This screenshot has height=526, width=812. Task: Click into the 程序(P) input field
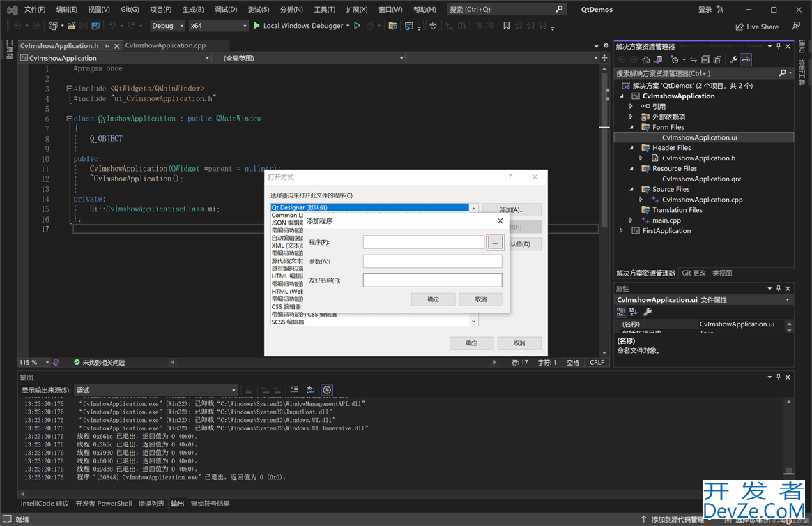click(424, 242)
